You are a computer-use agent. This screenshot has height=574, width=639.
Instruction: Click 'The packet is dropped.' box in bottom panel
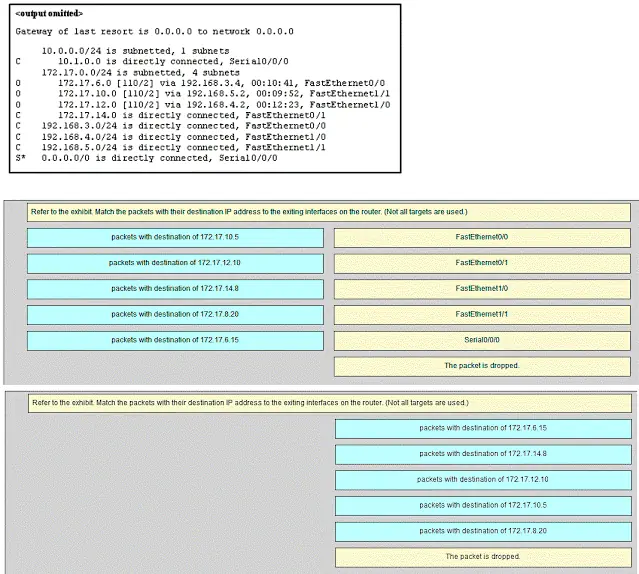483,557
